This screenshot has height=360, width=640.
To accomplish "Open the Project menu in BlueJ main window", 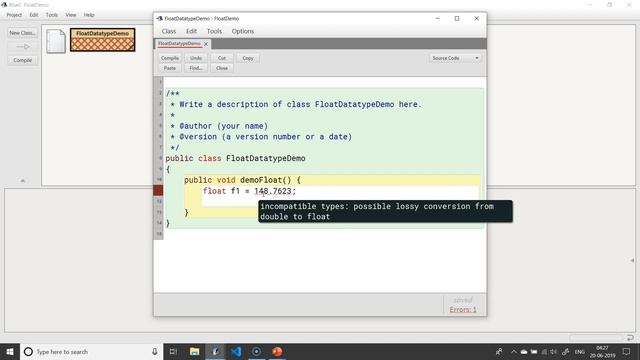I will [14, 15].
